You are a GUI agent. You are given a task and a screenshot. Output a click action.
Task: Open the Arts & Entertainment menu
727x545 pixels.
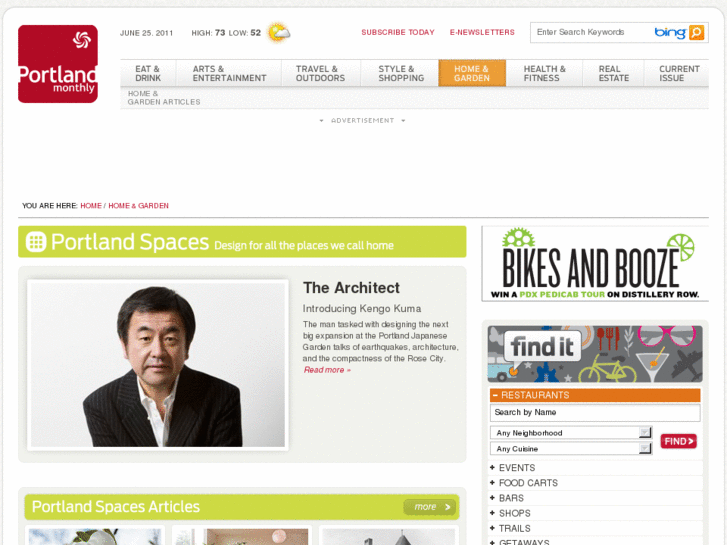tap(229, 73)
